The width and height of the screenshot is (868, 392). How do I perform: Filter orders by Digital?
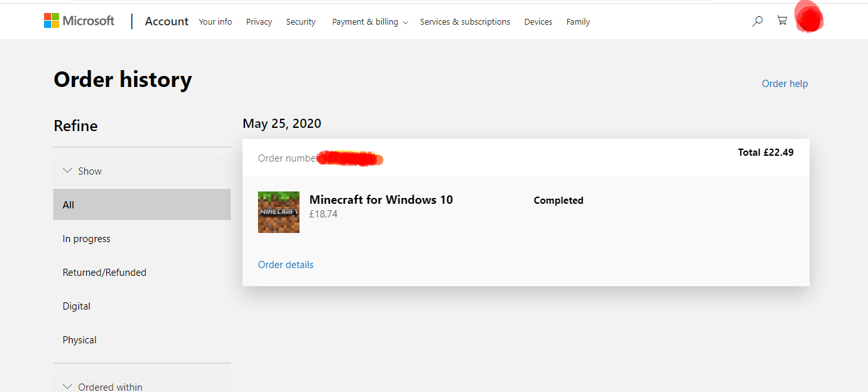[142, 306]
